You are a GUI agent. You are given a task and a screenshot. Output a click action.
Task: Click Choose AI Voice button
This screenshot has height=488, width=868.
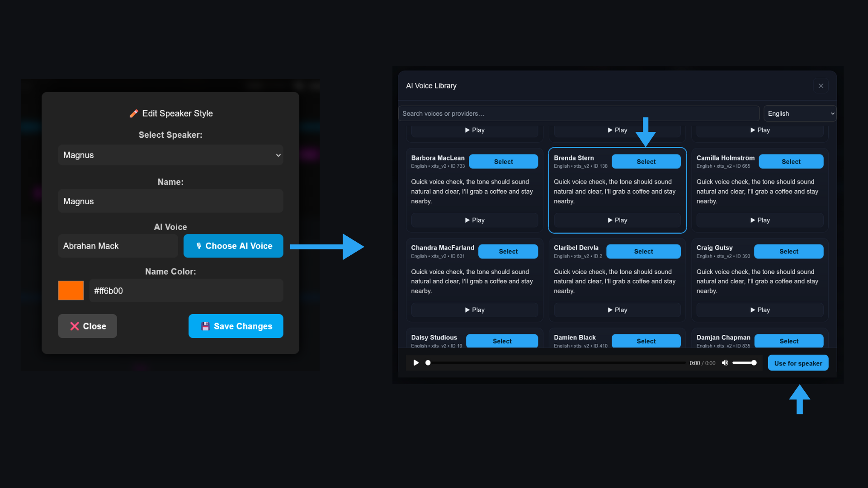click(x=233, y=246)
